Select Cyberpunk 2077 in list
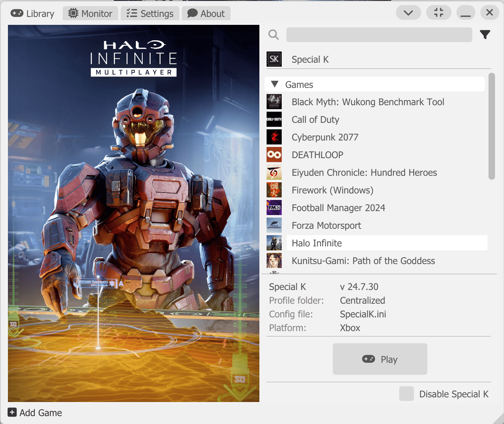This screenshot has height=424, width=504. tap(325, 137)
